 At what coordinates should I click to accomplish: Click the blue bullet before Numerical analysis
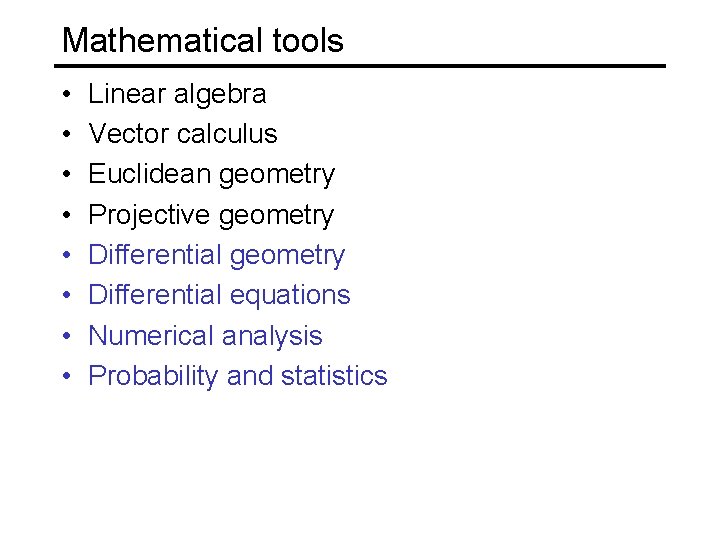point(67,335)
